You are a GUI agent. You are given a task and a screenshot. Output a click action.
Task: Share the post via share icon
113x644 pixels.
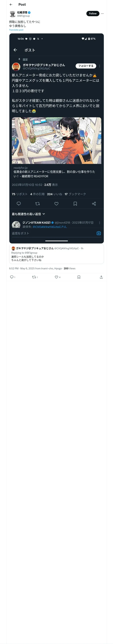[x=101, y=277]
